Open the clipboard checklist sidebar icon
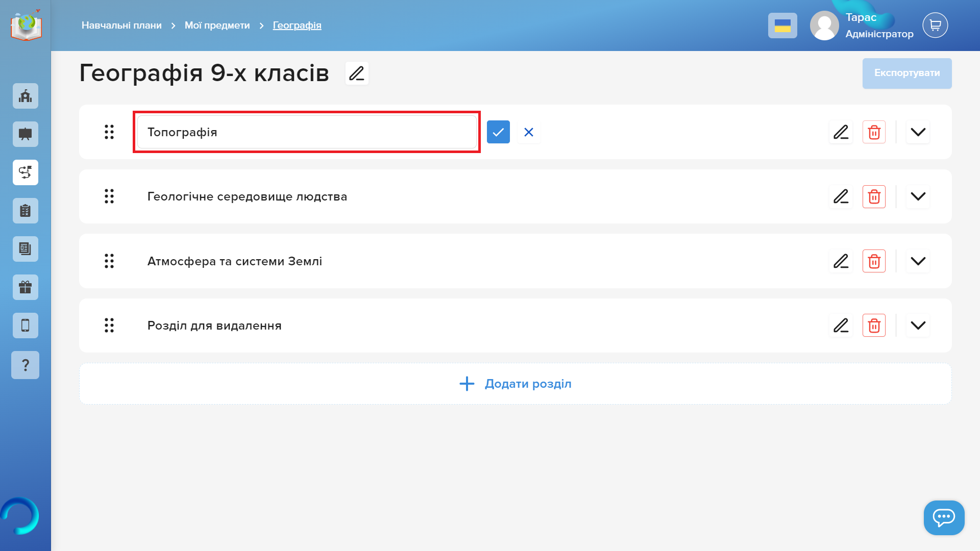 [x=26, y=211]
